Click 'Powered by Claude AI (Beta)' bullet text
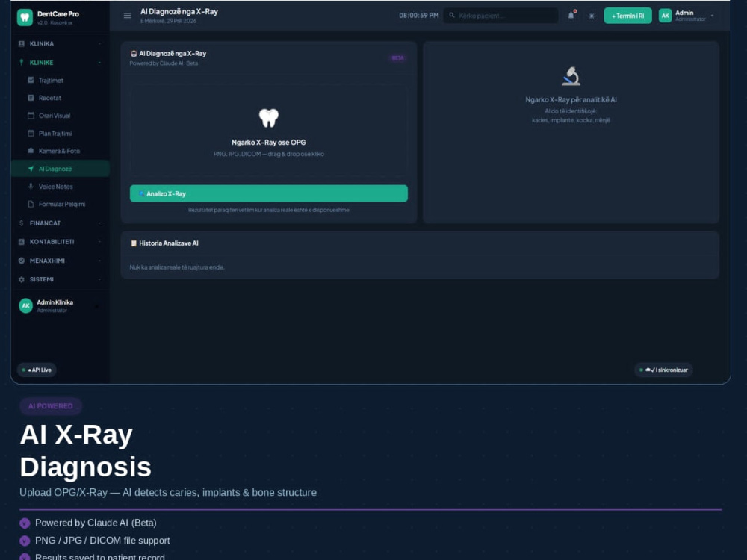 [x=96, y=523]
